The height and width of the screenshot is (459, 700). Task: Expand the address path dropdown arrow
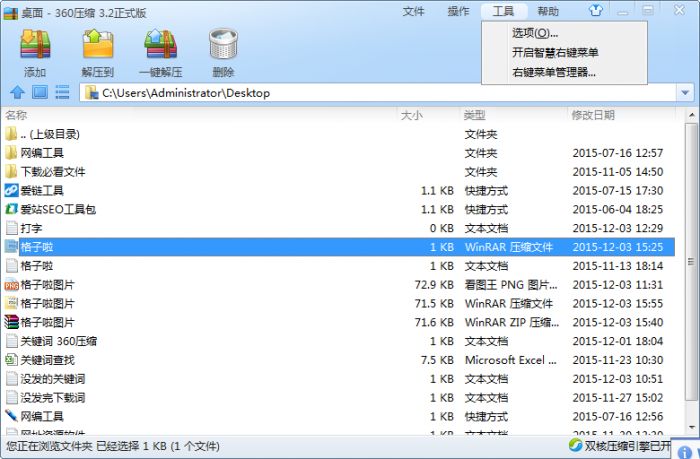(685, 93)
